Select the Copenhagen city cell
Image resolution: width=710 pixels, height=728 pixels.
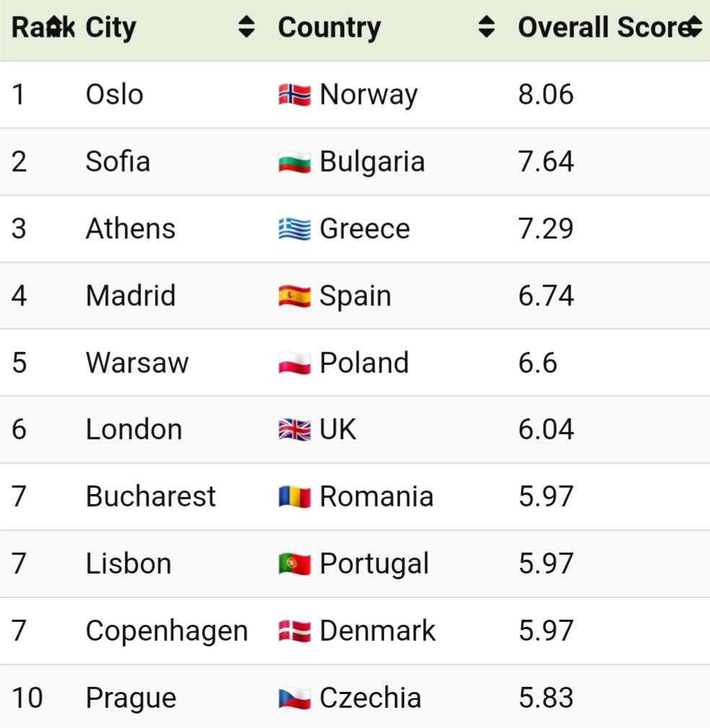[167, 631]
